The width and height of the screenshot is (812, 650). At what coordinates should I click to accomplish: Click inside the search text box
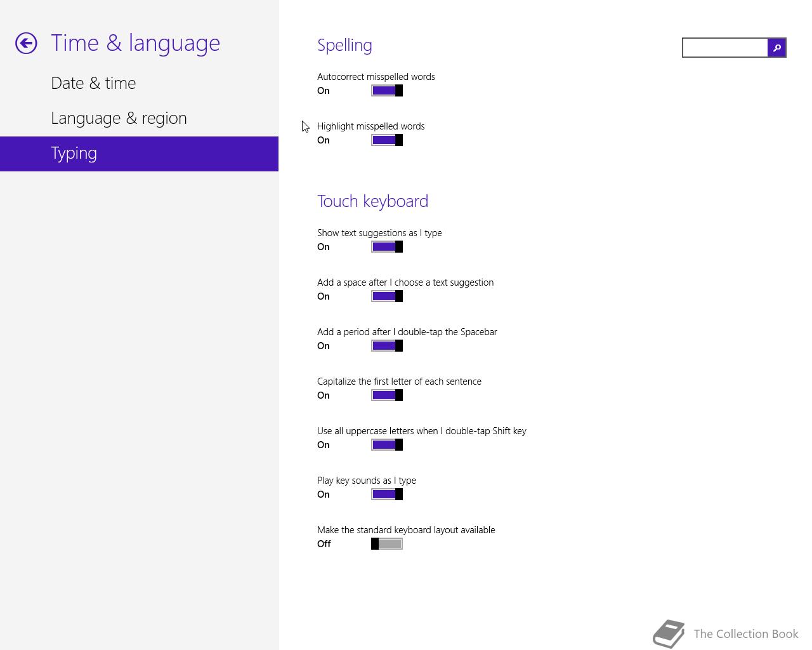pyautogui.click(x=725, y=48)
